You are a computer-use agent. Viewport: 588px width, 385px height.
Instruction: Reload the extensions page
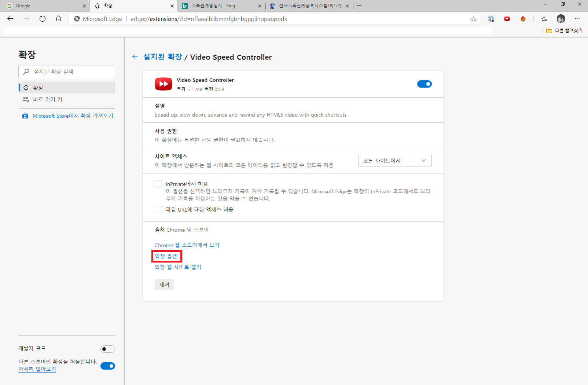click(x=43, y=19)
